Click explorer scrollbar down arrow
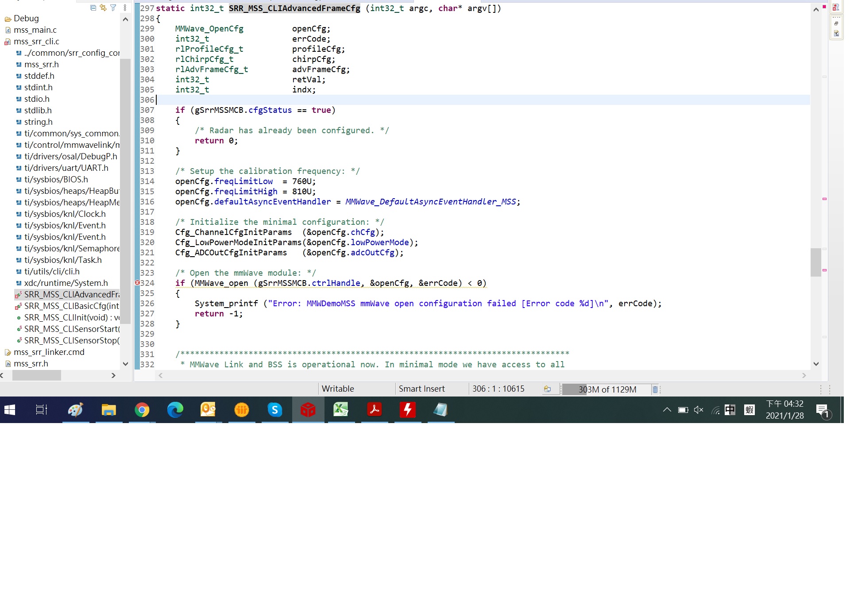 125,364
